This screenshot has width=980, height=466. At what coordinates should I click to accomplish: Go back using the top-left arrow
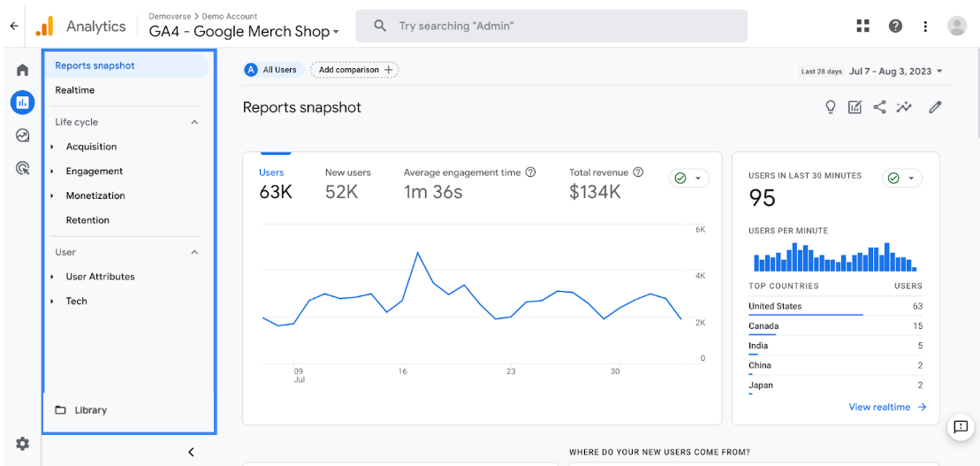(x=14, y=27)
